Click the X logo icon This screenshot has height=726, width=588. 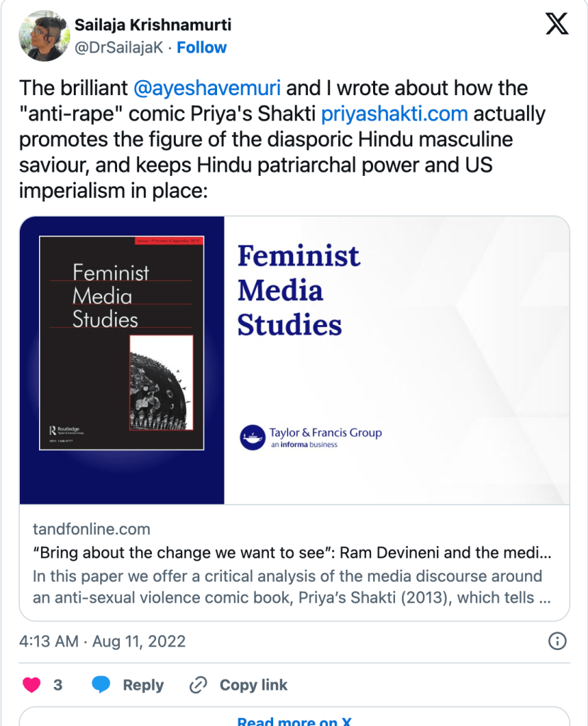[x=556, y=25]
